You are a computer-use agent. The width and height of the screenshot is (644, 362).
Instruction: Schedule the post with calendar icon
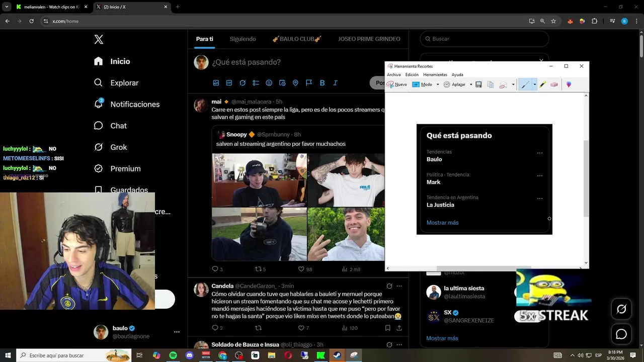[x=282, y=83]
